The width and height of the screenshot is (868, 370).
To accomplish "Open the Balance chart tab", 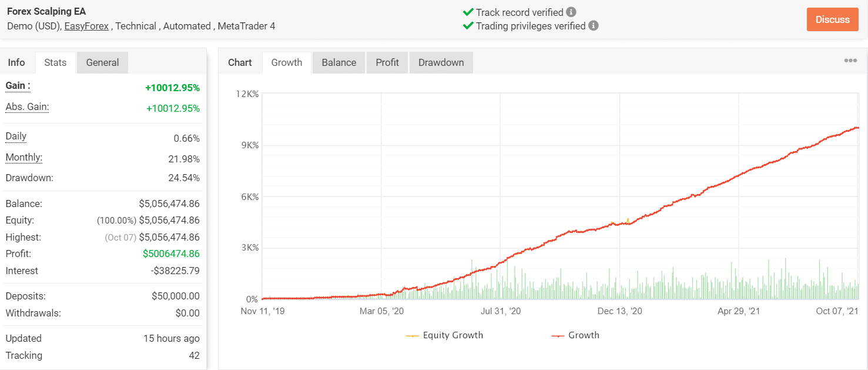I will coord(339,62).
